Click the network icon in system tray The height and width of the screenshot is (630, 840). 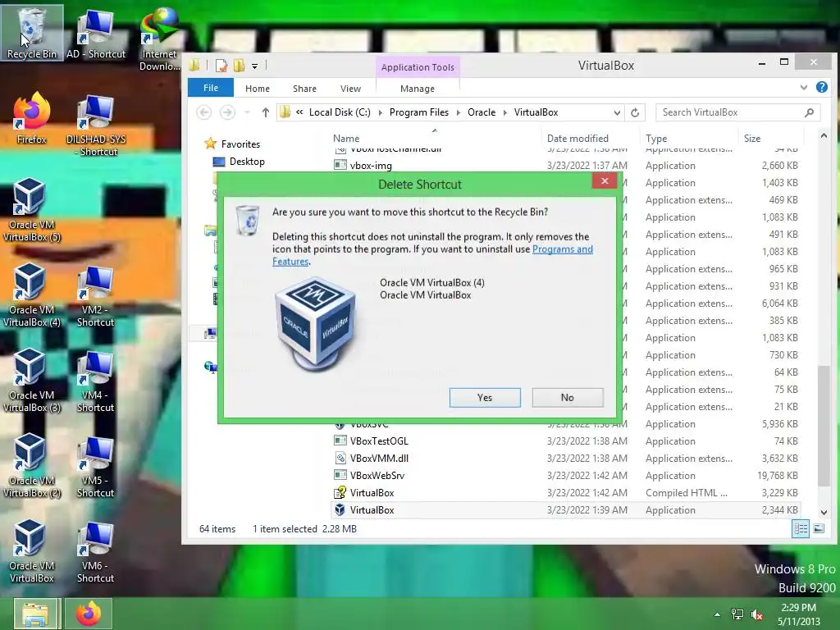coord(737,614)
